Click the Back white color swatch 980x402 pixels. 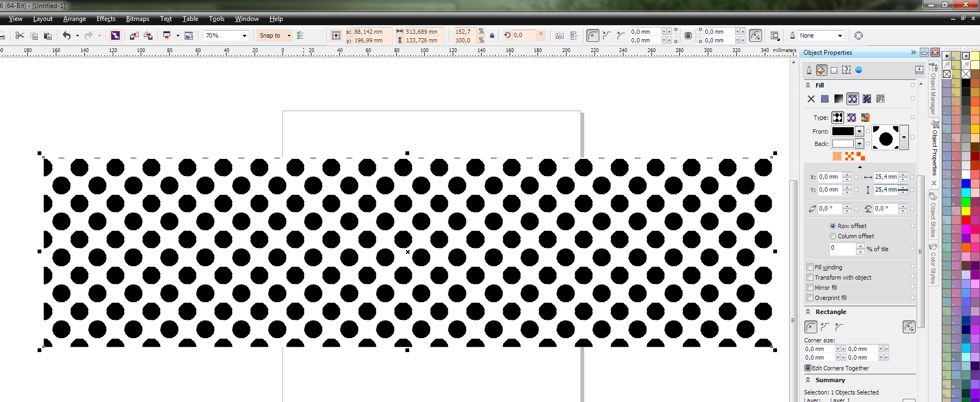tap(843, 144)
